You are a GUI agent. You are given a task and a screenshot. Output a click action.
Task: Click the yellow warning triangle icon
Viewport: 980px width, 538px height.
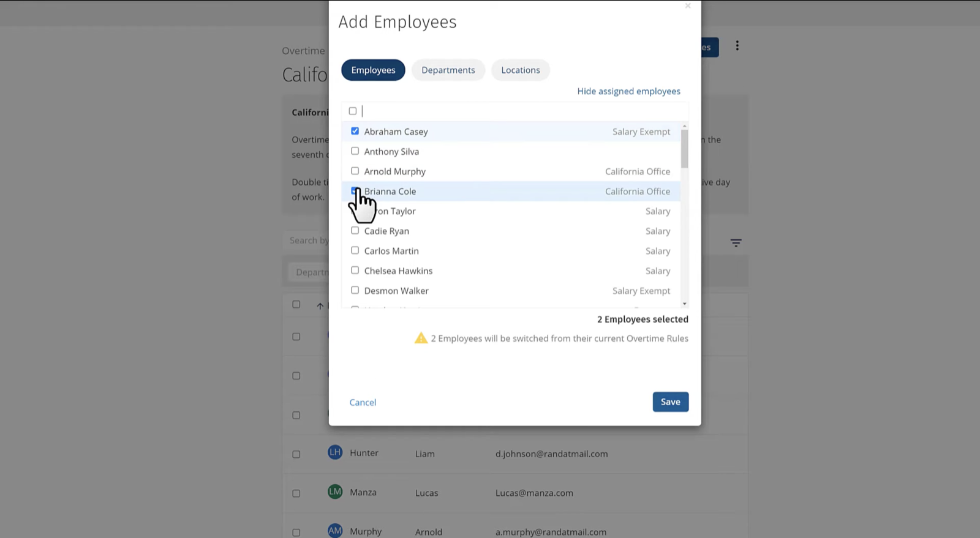point(421,338)
